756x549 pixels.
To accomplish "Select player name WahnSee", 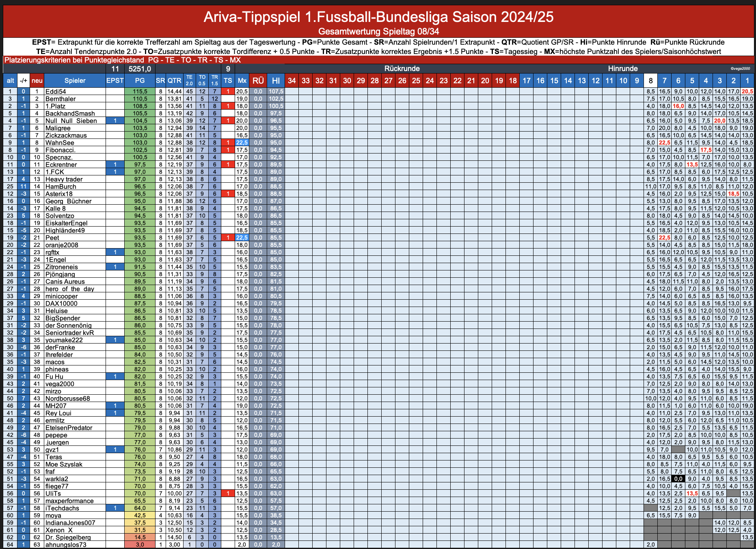I will pos(60,143).
